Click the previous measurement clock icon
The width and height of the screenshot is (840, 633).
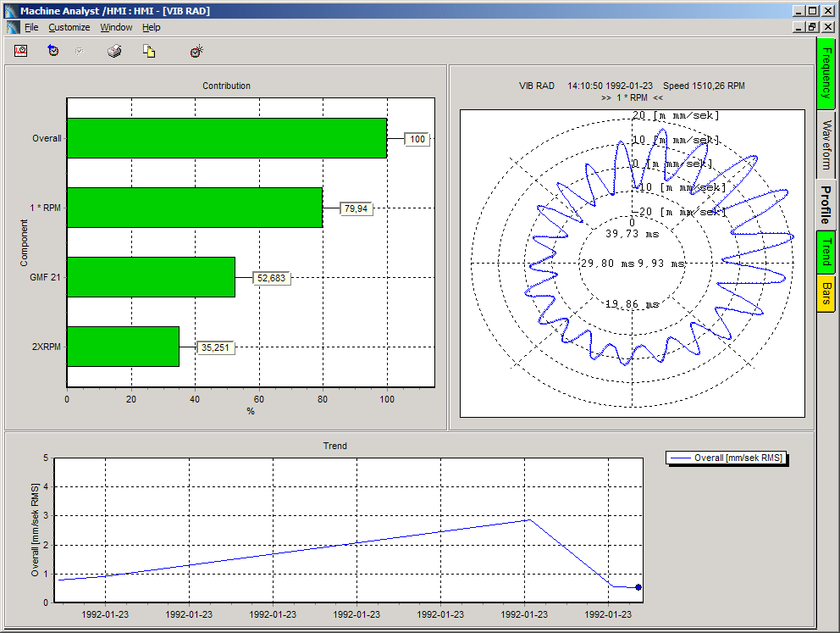(x=53, y=51)
